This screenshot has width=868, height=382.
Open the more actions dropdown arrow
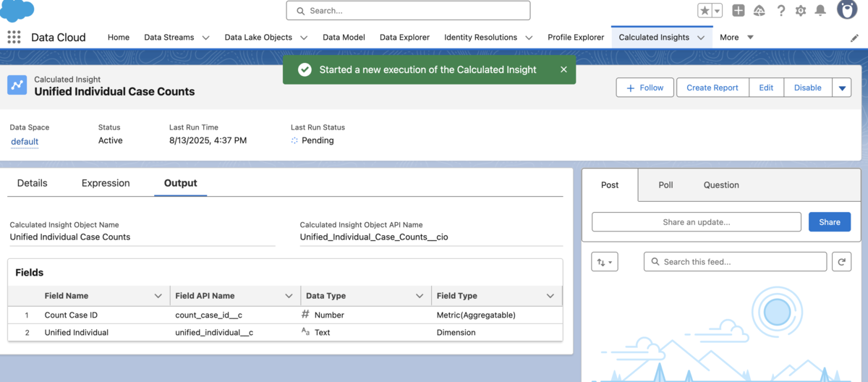pyautogui.click(x=841, y=88)
